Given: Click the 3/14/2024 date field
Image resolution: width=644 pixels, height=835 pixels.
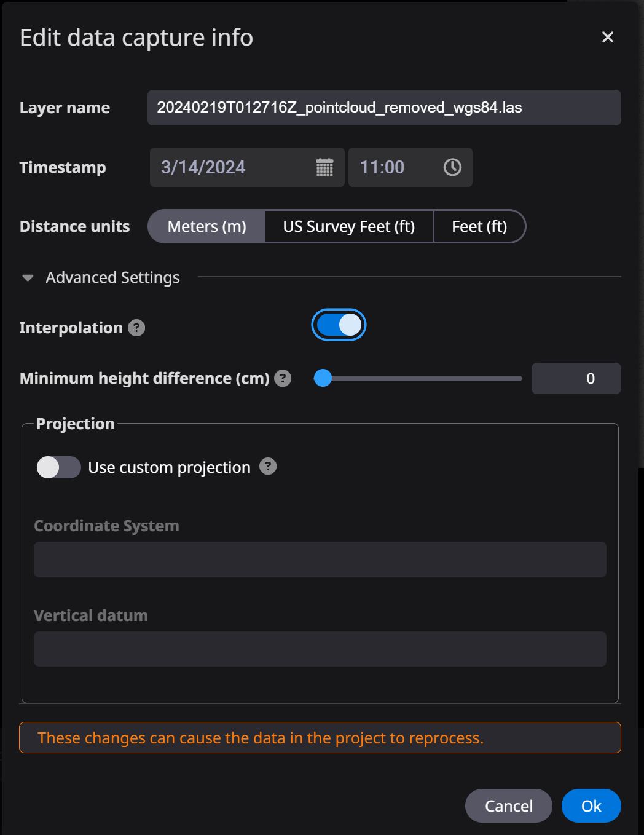Looking at the screenshot, I should click(x=247, y=167).
